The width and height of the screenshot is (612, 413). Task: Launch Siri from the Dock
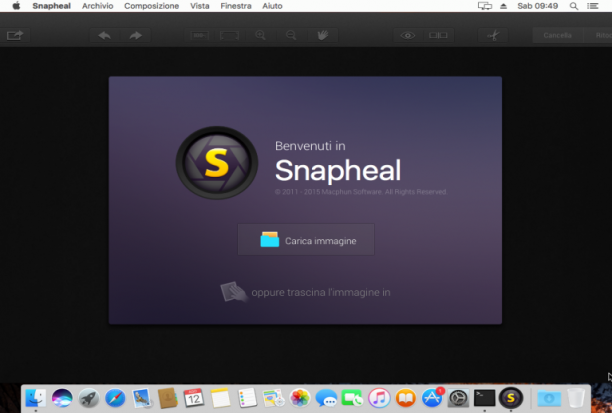coord(62,398)
